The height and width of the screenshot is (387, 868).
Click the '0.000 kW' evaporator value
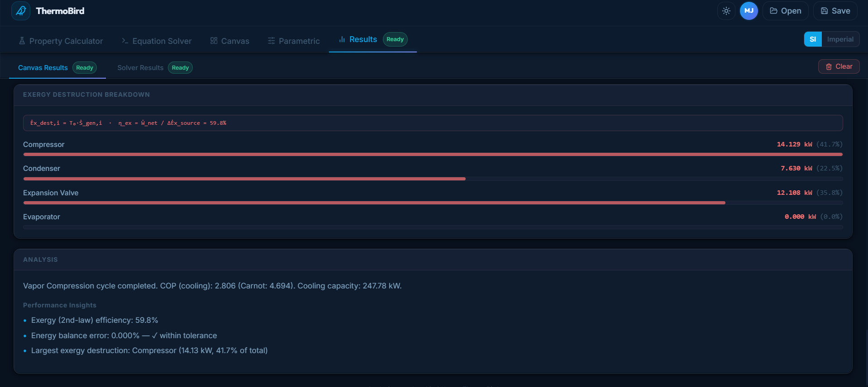click(800, 217)
